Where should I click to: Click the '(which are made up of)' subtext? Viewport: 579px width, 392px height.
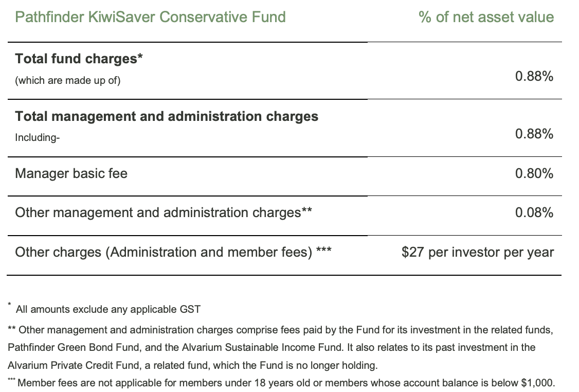click(68, 81)
